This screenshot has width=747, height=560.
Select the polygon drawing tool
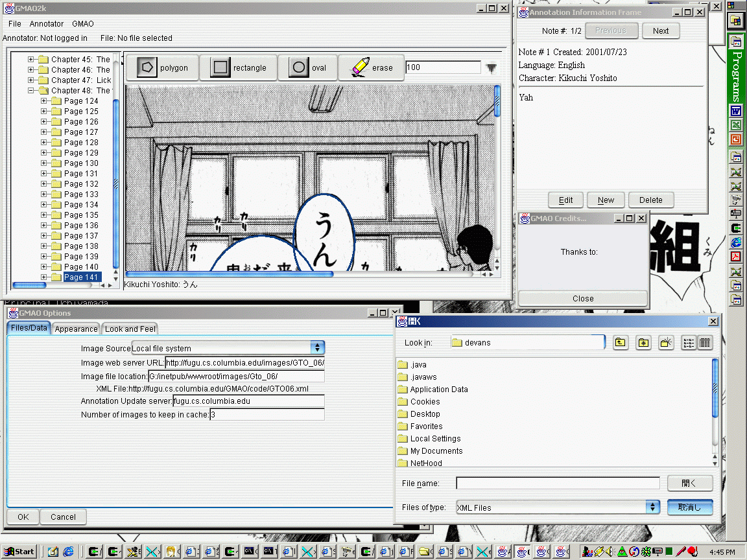[163, 67]
